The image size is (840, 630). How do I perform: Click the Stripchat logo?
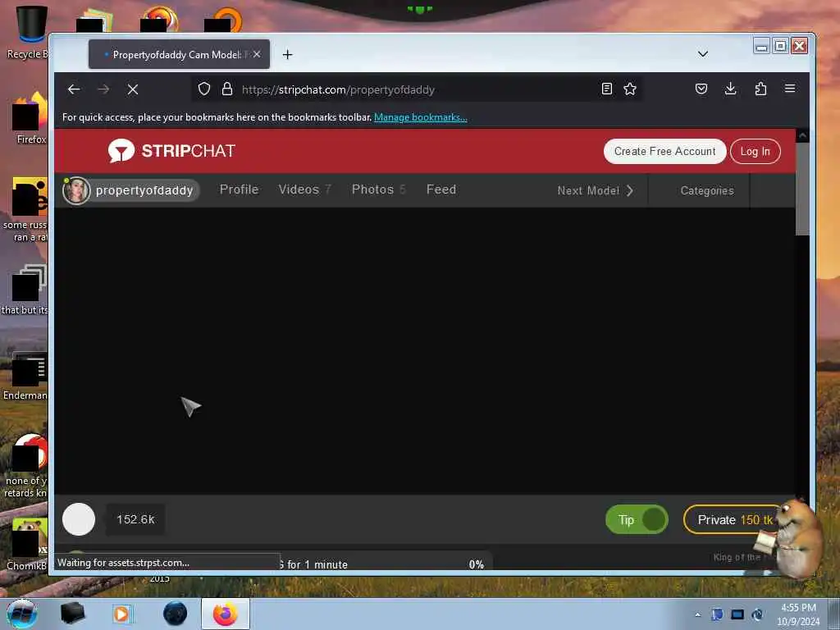point(171,151)
